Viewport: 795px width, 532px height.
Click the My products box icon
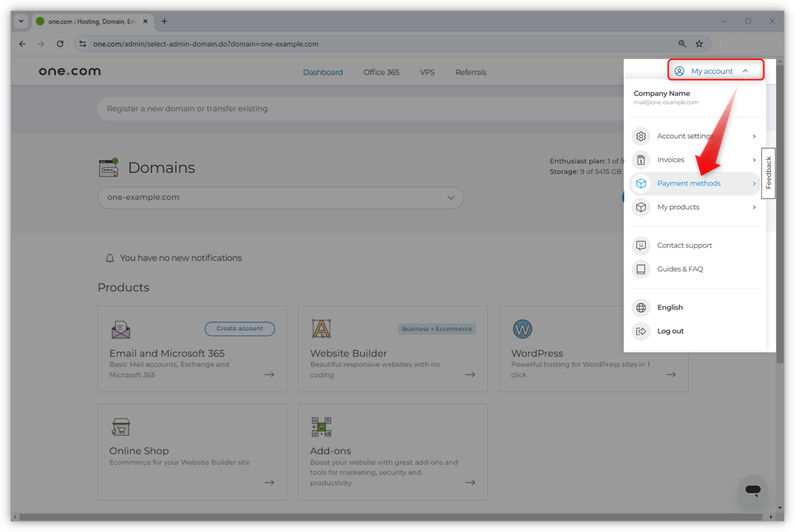pos(640,208)
